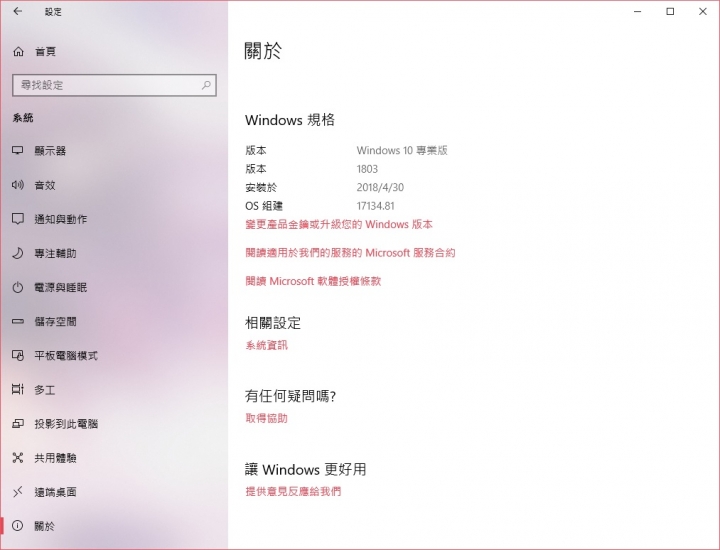Close the Settings window

(703, 11)
